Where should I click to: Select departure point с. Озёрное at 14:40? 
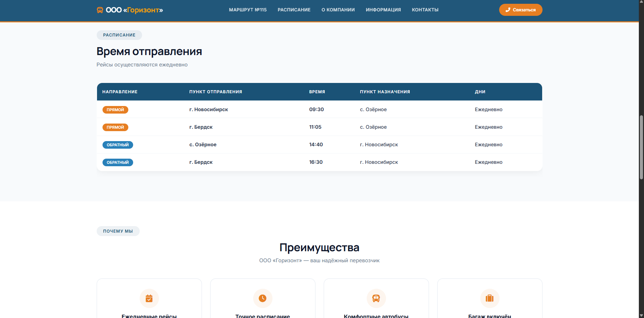coord(203,145)
